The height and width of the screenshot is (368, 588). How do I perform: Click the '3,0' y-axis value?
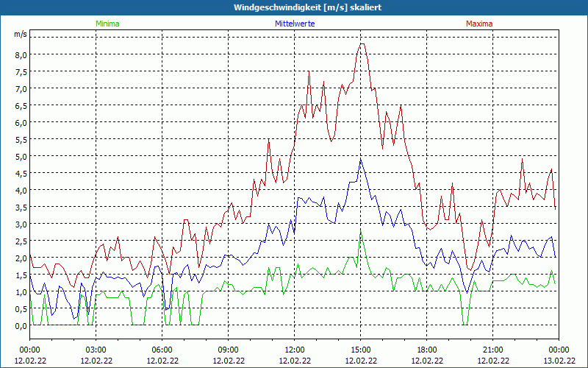click(x=21, y=224)
